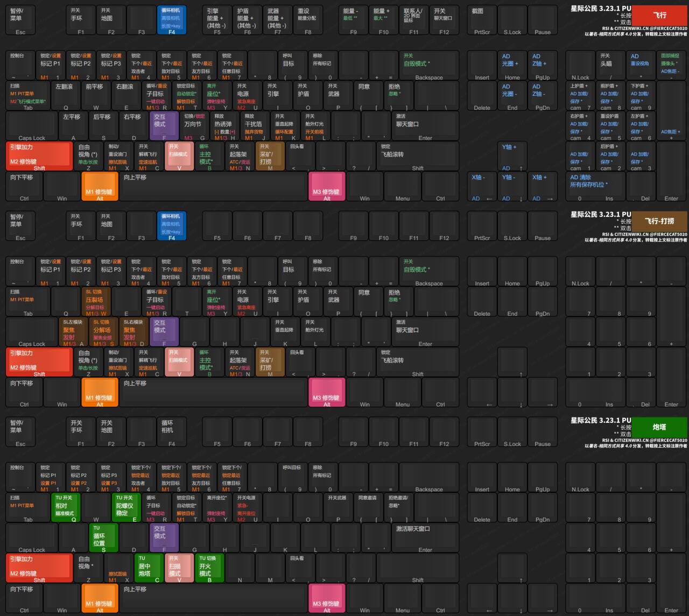Toggle 扫描模式 with the pink V key in the 炮塔 layout

[179, 569]
